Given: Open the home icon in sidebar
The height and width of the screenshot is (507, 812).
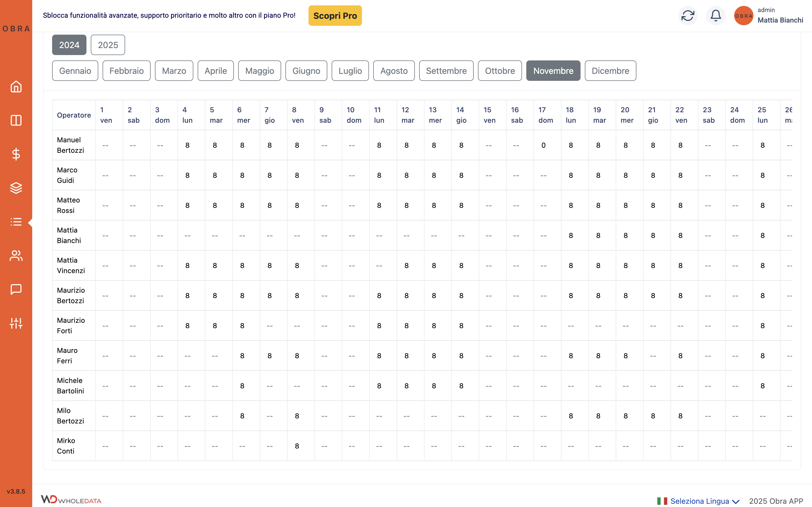Looking at the screenshot, I should 16,87.
